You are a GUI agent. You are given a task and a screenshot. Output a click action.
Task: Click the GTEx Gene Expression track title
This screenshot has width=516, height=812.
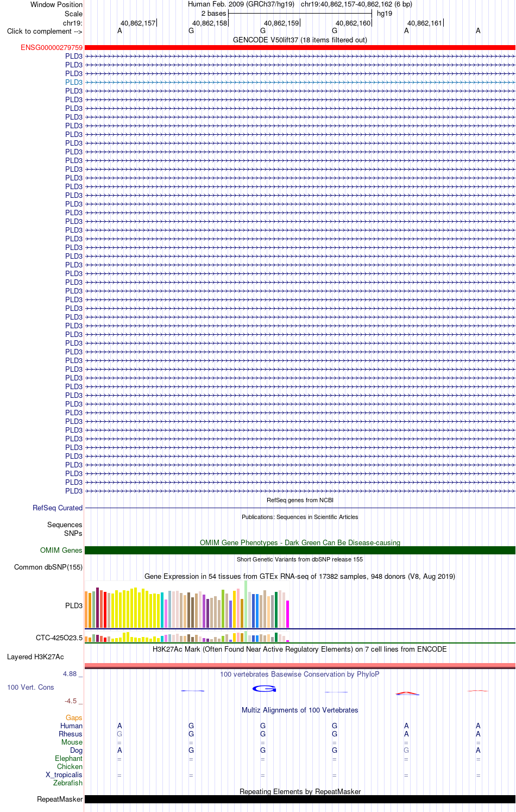(300, 577)
